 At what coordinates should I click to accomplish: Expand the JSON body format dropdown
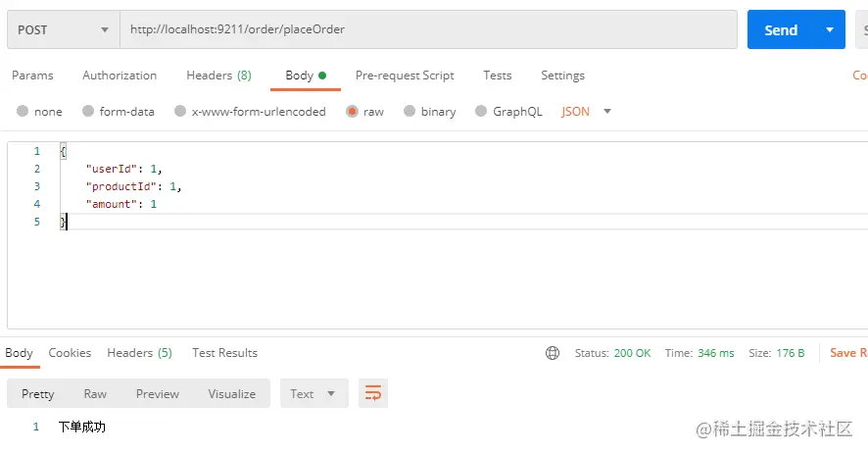click(x=606, y=112)
